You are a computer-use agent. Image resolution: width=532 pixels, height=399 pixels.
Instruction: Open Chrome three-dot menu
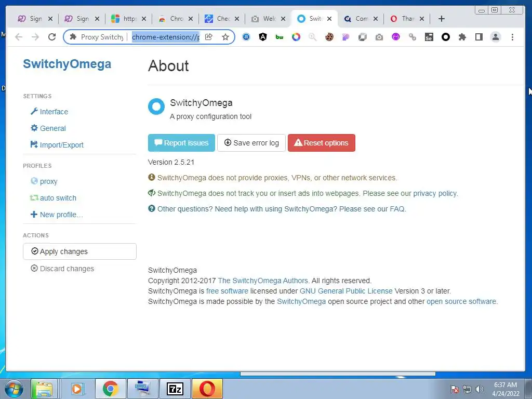[512, 37]
